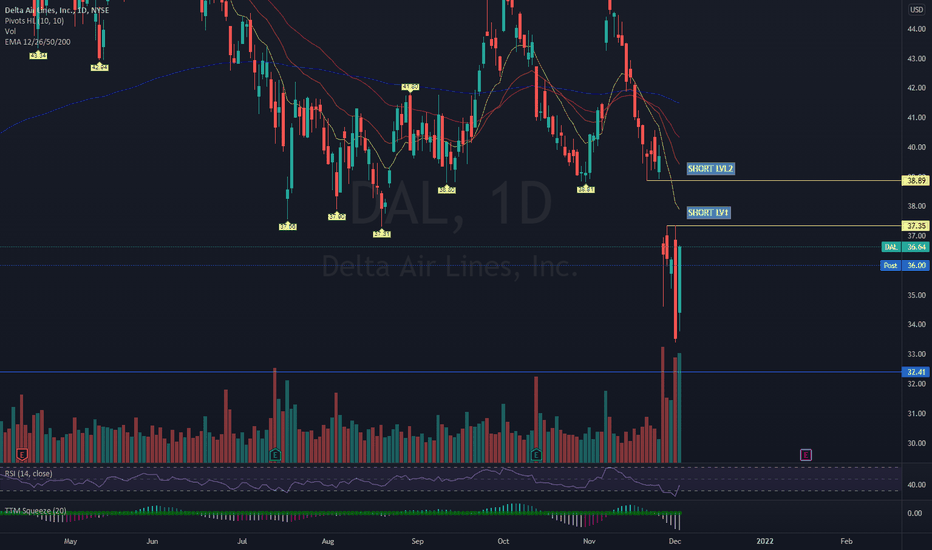Screen dimensions: 932x550
Task: Click the 40.00 price axis label near 39.00
Action: pos(916,147)
